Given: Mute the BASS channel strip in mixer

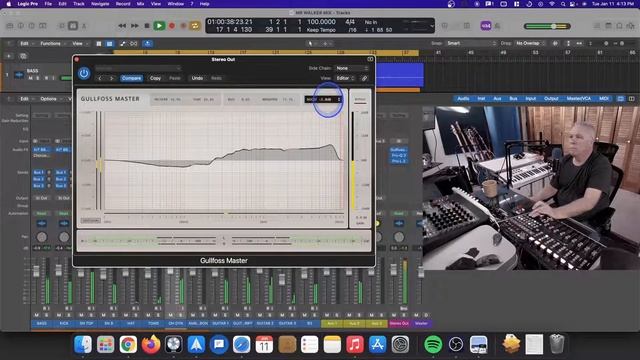Looking at the screenshot, I should click(x=37, y=315).
